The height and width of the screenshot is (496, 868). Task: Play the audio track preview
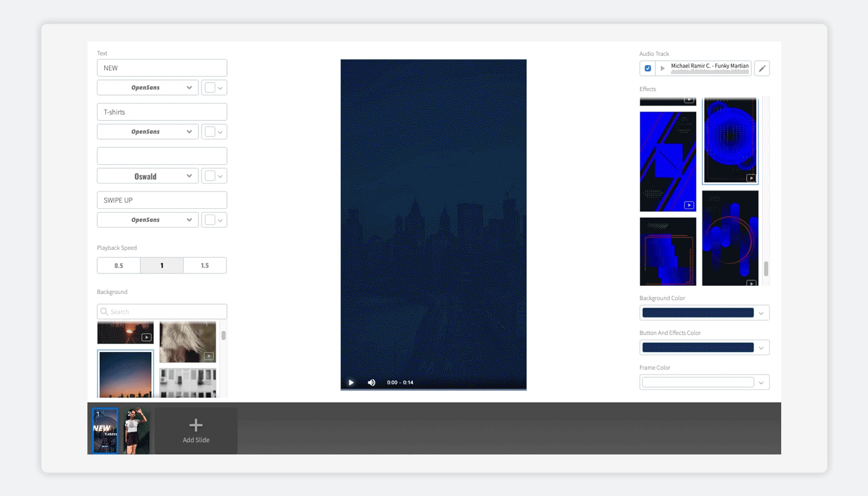click(x=662, y=68)
